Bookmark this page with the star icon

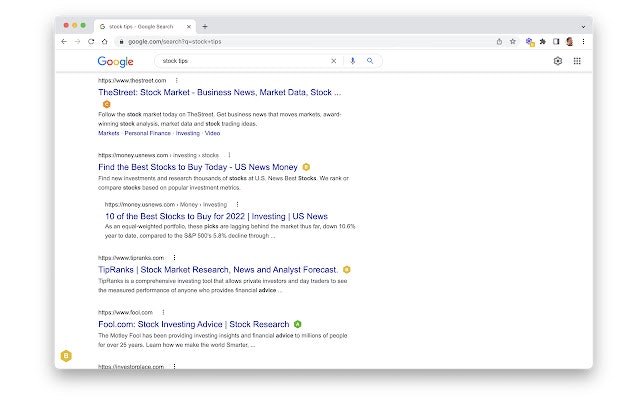513,42
